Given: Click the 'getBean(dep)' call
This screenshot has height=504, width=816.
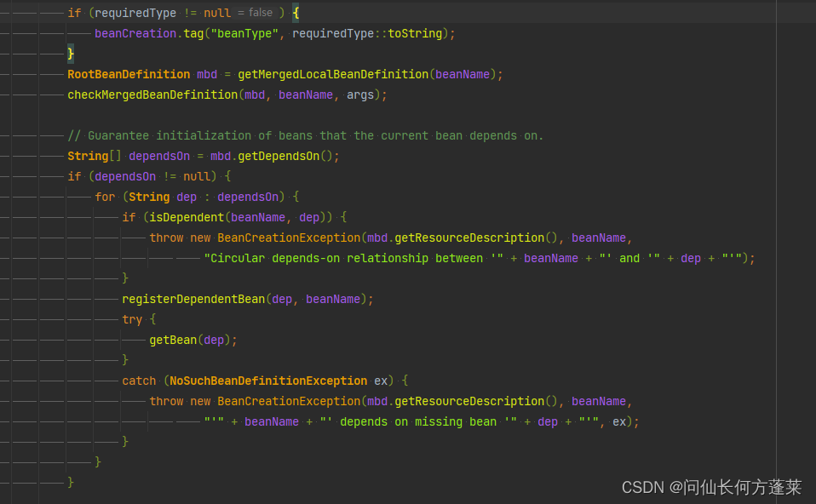Looking at the screenshot, I should click(190, 341).
